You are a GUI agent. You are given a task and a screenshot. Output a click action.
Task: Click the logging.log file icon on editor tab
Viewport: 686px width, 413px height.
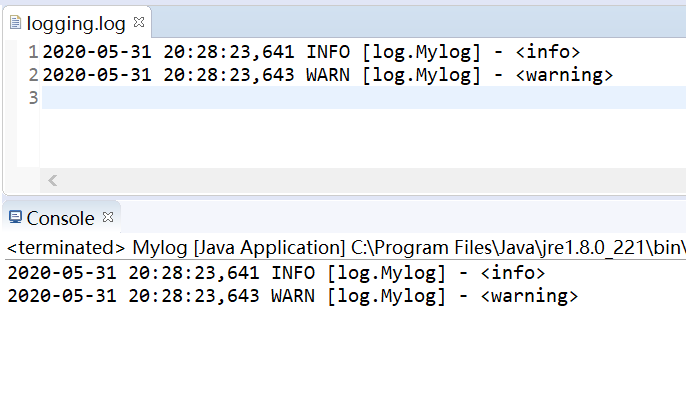pyautogui.click(x=14, y=21)
